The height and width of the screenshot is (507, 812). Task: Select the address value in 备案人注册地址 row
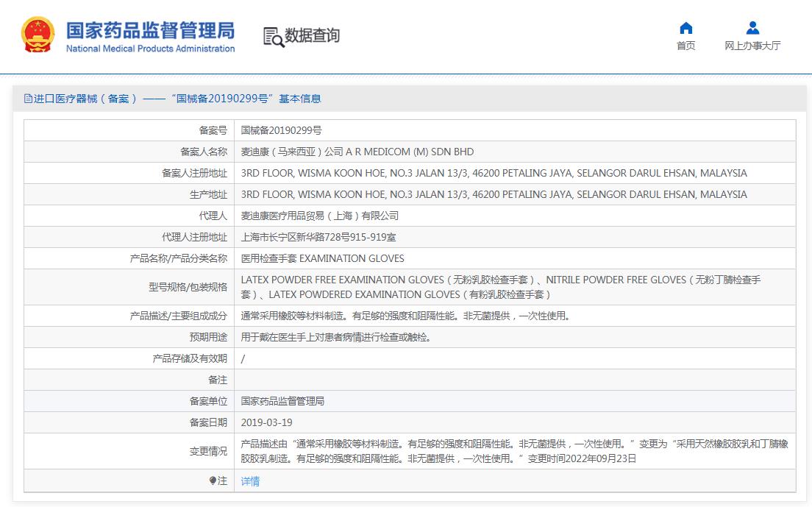494,173
